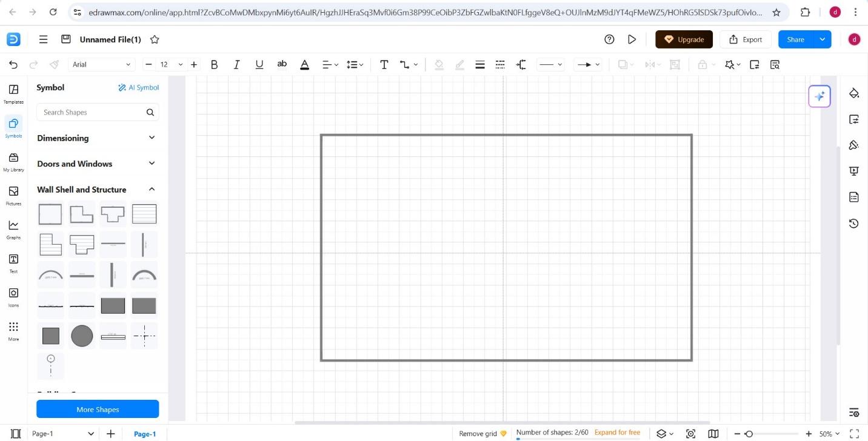Screen dimensions: 868x441
Task: Click the Play presentation icon
Action: tap(632, 39)
